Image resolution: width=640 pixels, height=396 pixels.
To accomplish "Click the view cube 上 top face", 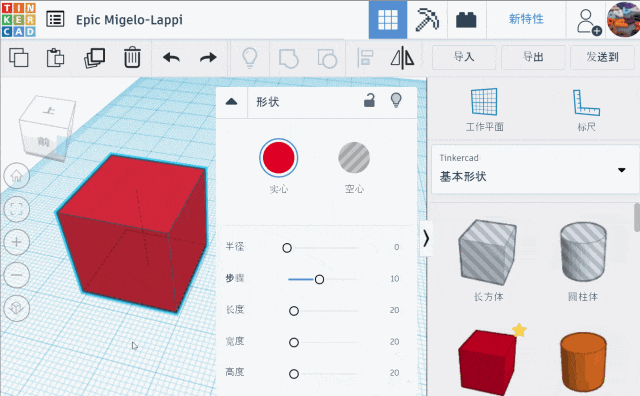I will click(49, 111).
